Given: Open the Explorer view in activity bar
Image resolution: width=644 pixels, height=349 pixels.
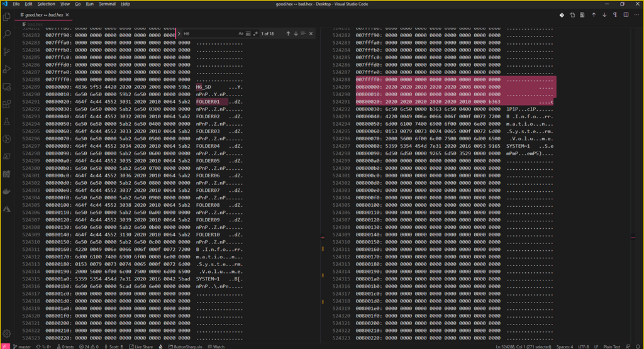Looking at the screenshot, I should pyautogui.click(x=7, y=17).
